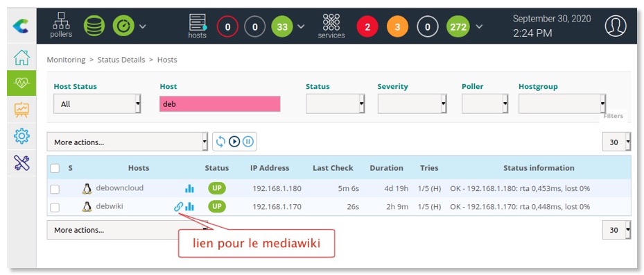Click the red hosts down counter 0
This screenshot has width=644, height=275.
tap(227, 27)
